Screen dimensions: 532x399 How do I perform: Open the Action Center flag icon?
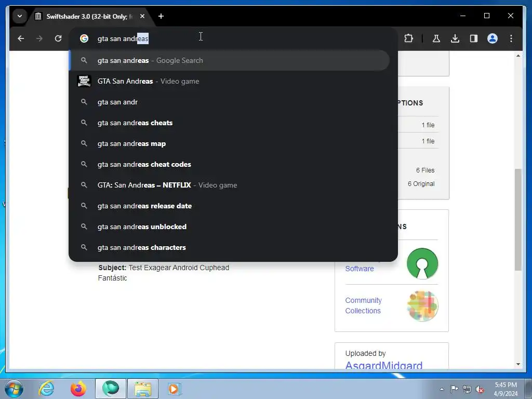click(x=454, y=389)
